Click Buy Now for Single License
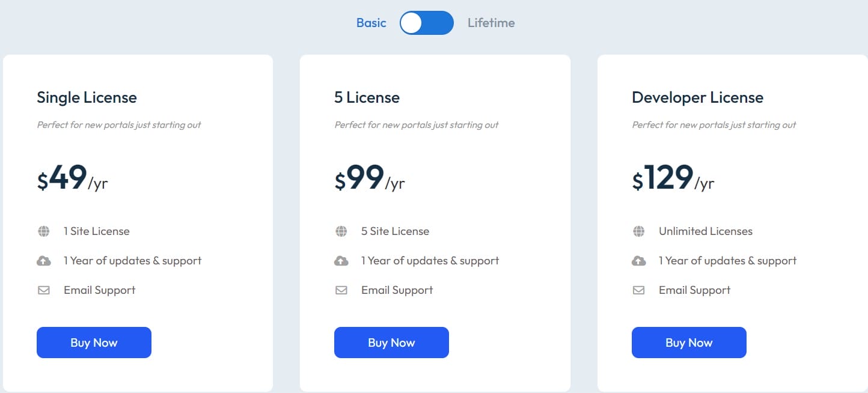The image size is (868, 393). [x=94, y=343]
